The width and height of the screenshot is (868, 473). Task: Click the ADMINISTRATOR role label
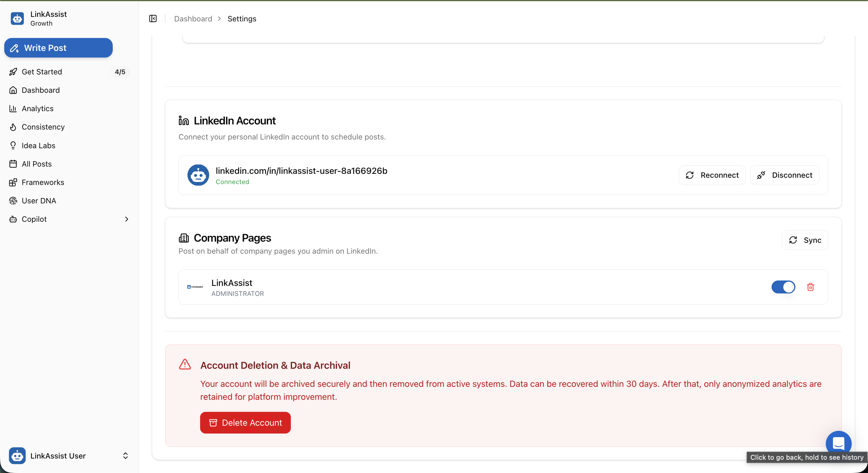pos(237,294)
